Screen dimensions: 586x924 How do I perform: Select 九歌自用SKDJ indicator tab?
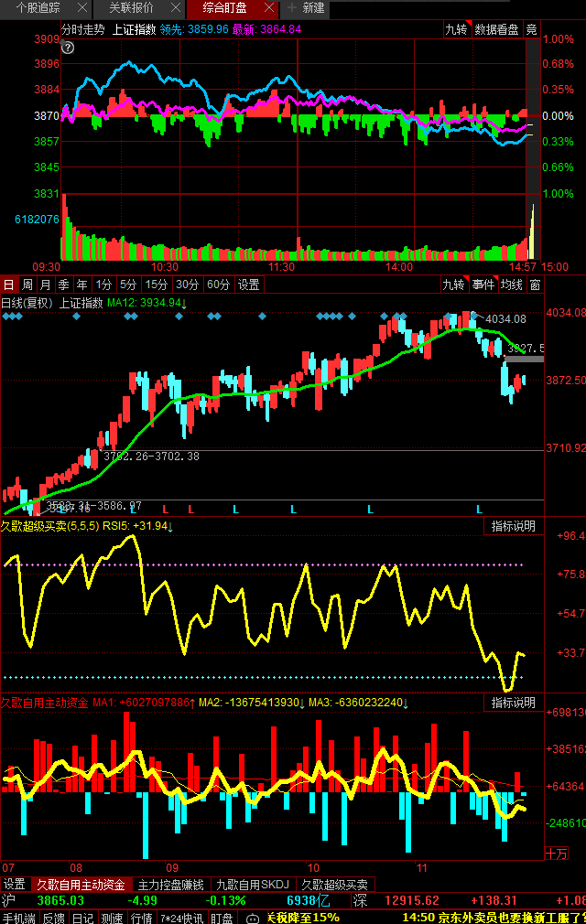pos(253,885)
